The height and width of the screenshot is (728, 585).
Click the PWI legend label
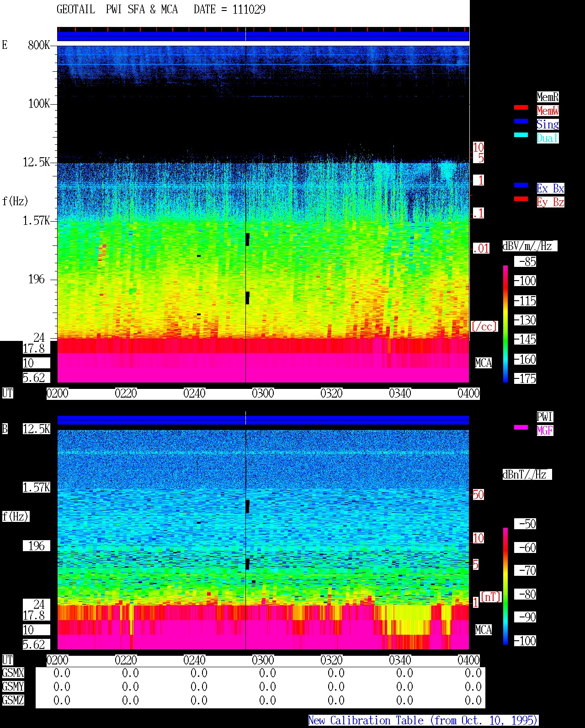click(545, 417)
